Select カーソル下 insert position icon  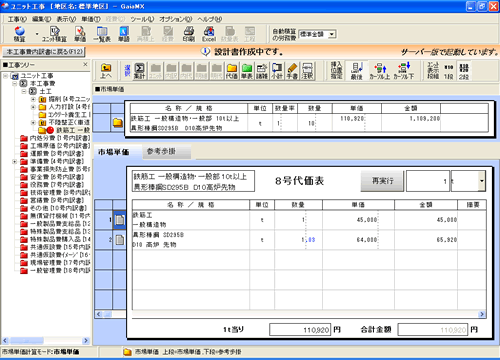404,71
